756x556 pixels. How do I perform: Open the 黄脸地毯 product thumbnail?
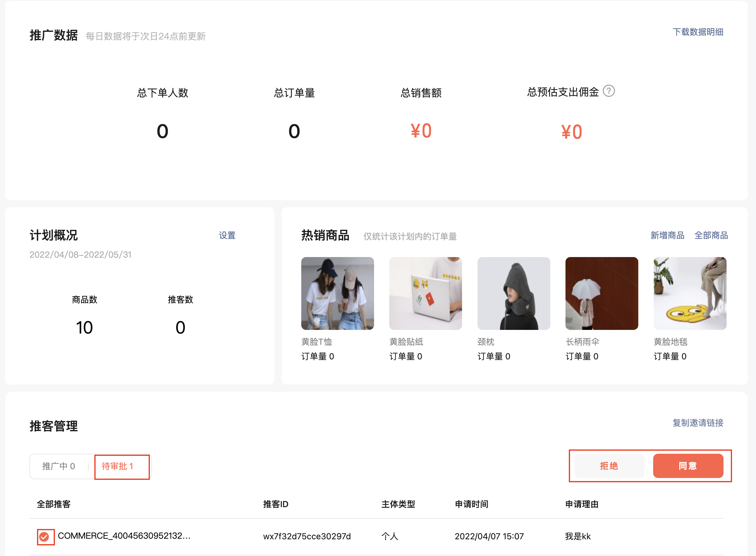[690, 293]
